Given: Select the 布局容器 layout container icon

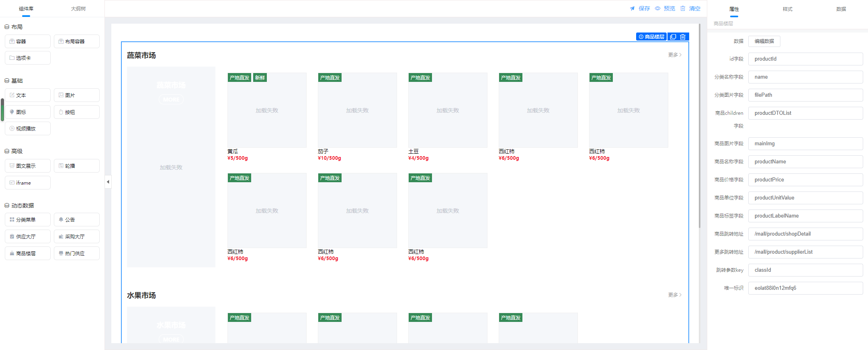Looking at the screenshot, I should (x=61, y=41).
